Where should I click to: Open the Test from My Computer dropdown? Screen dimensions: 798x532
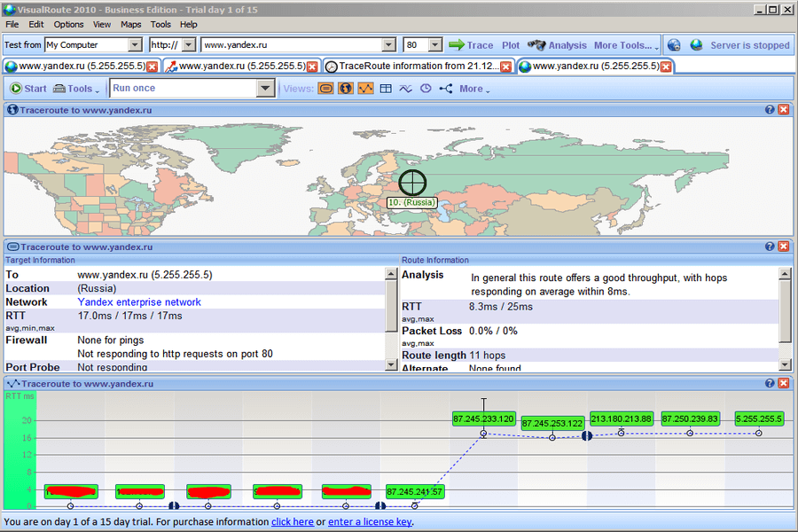click(x=135, y=45)
